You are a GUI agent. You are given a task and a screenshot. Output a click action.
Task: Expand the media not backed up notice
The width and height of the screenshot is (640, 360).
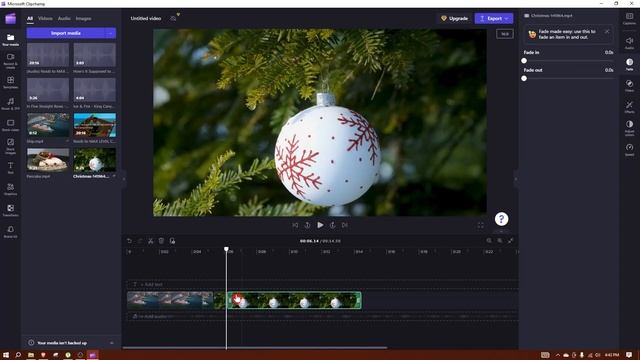(x=112, y=343)
